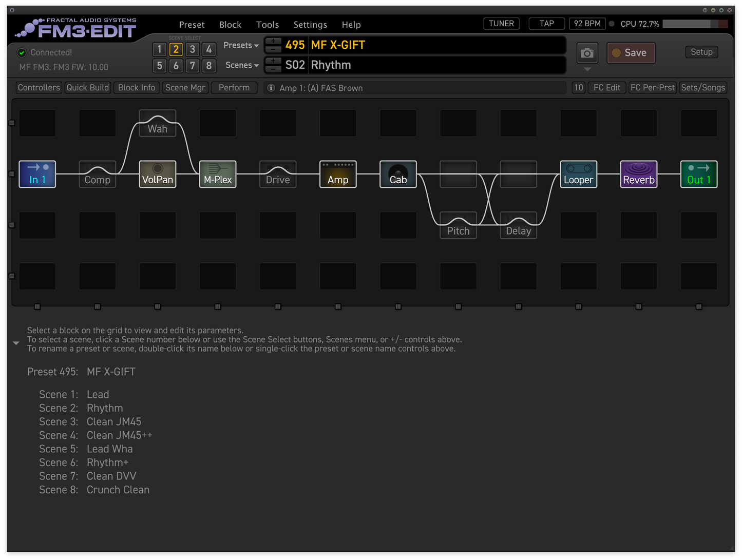Click the In 1 input block
Image resolution: width=742 pixels, height=560 pixels.
point(37,174)
